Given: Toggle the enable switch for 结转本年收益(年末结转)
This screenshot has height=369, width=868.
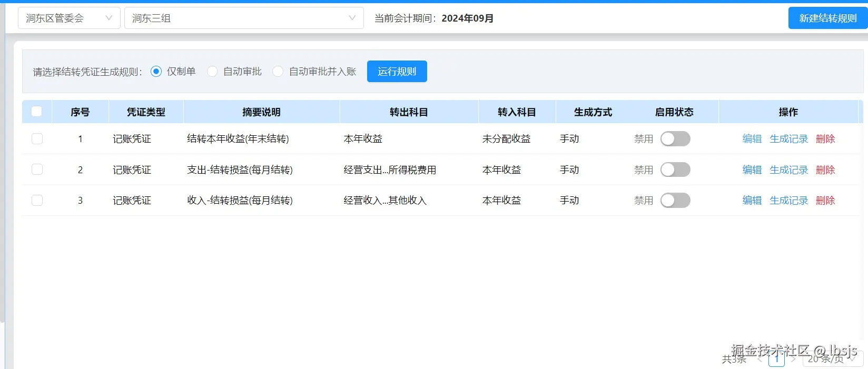Looking at the screenshot, I should [x=675, y=139].
